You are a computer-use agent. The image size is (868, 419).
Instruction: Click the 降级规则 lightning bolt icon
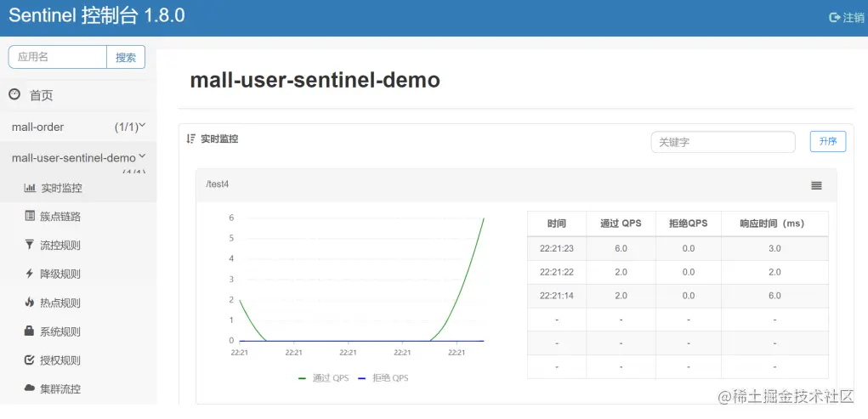[x=30, y=274]
